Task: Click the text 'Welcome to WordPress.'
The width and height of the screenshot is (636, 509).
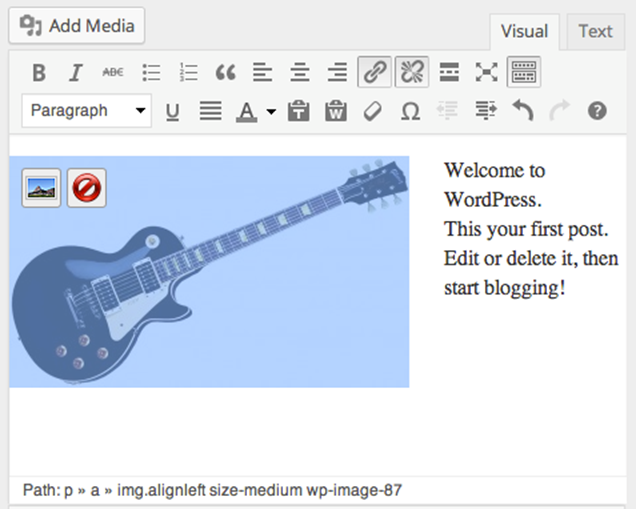Action: pos(495,185)
